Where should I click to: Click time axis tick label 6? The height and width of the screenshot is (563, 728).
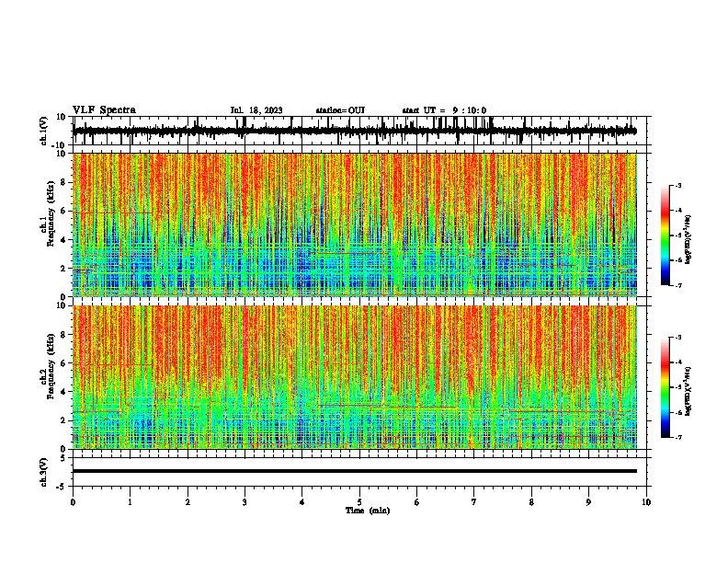click(417, 502)
